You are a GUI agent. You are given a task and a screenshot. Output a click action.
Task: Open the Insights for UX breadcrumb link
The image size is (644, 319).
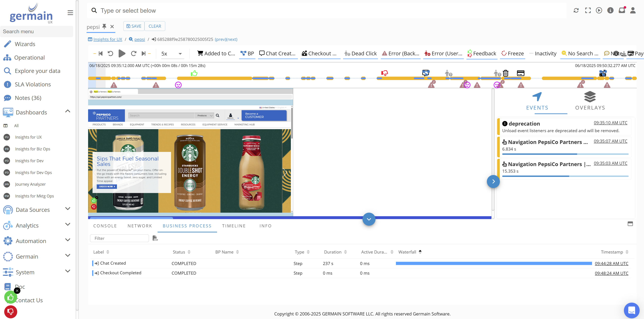pos(108,39)
